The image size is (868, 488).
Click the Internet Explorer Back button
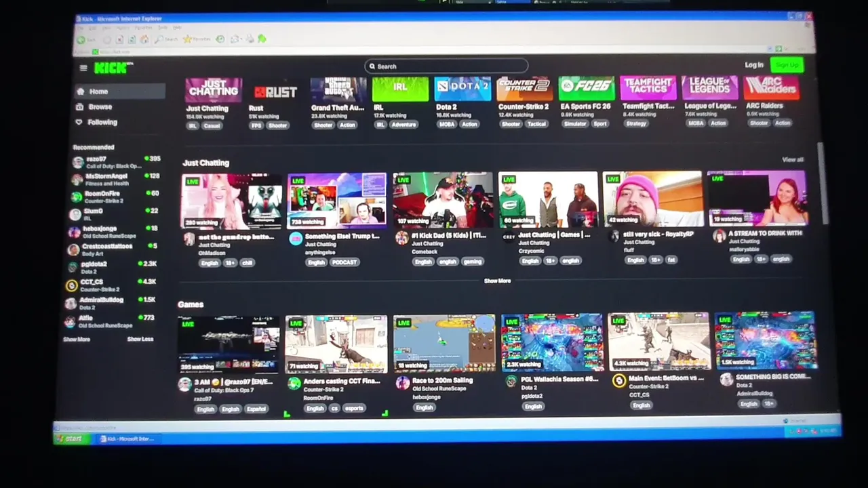(x=85, y=39)
